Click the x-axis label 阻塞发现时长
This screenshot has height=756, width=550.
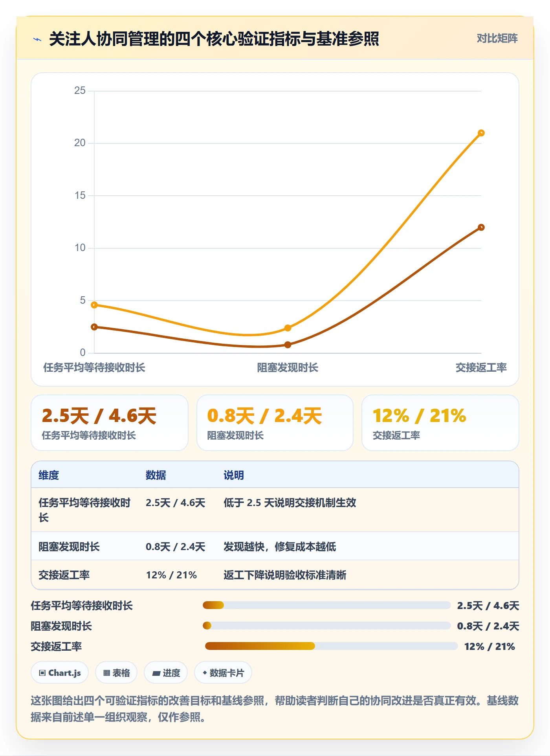coord(288,368)
